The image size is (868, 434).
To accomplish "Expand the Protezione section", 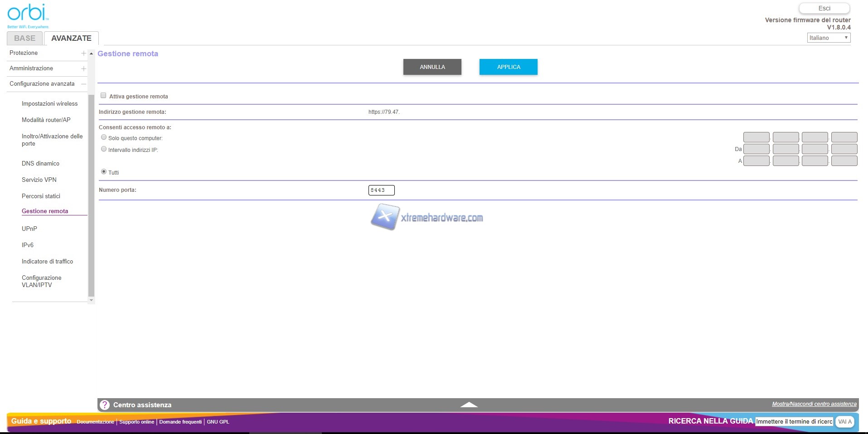I will (83, 53).
